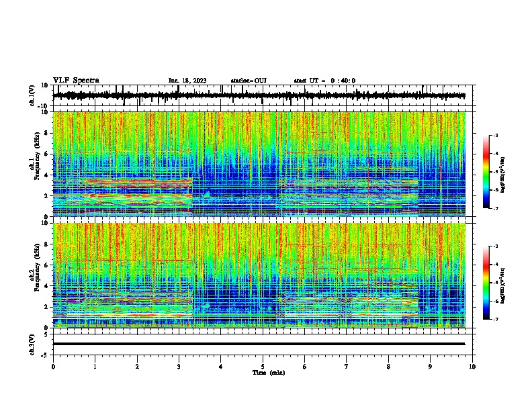Screen dimensions: 532x411
Task: Click the "station=OUJ" header text
Action: pyautogui.click(x=249, y=81)
